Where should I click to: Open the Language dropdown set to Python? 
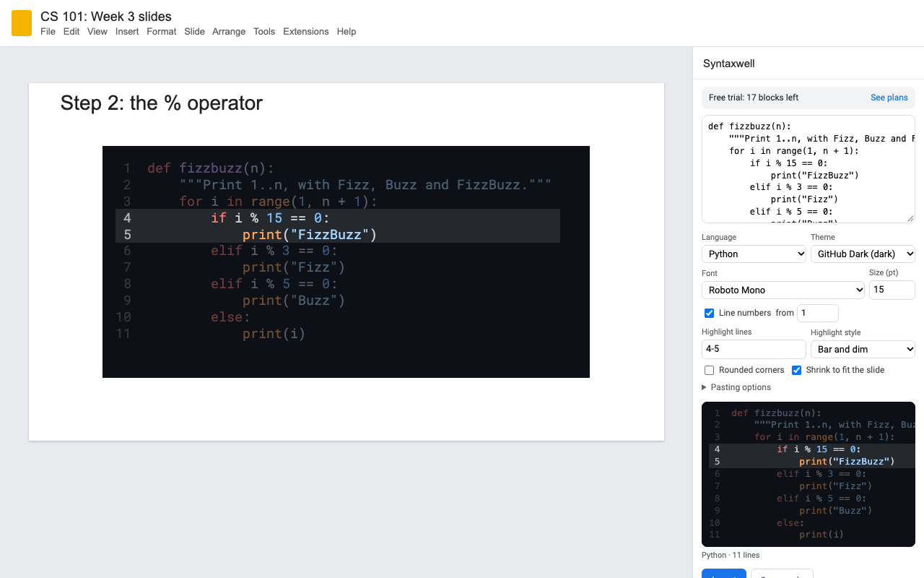click(754, 254)
